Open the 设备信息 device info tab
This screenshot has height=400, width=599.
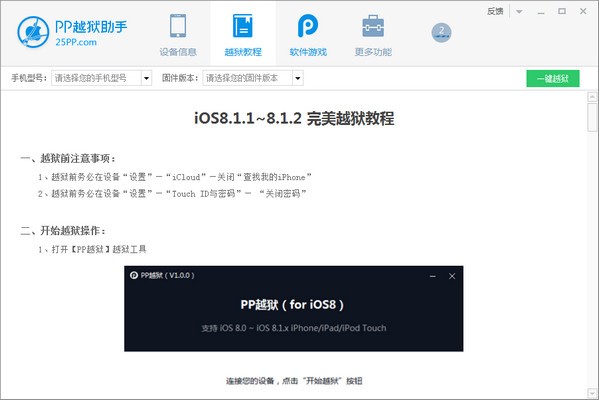coord(178,35)
